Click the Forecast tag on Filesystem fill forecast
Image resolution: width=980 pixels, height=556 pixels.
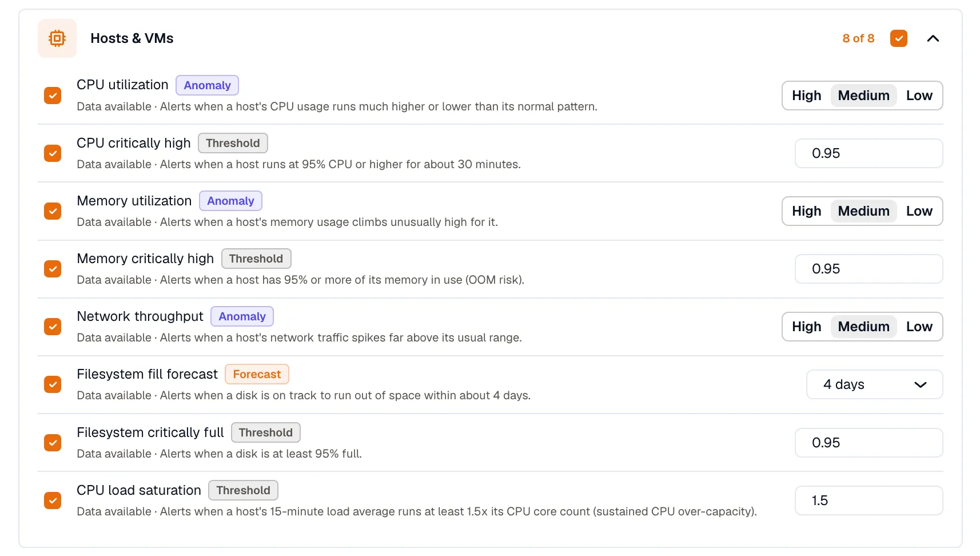click(257, 374)
